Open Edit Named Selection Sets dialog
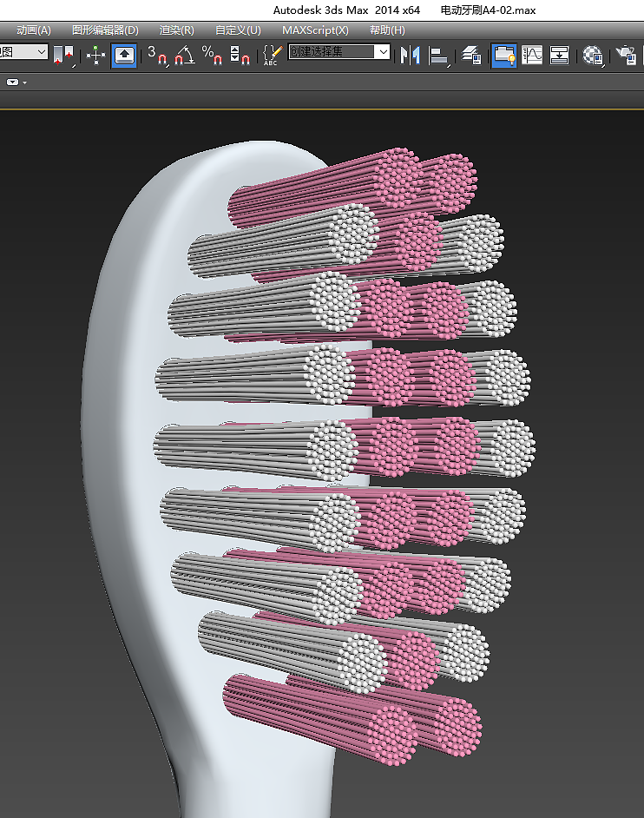This screenshot has height=818, width=644. pyautogui.click(x=273, y=56)
